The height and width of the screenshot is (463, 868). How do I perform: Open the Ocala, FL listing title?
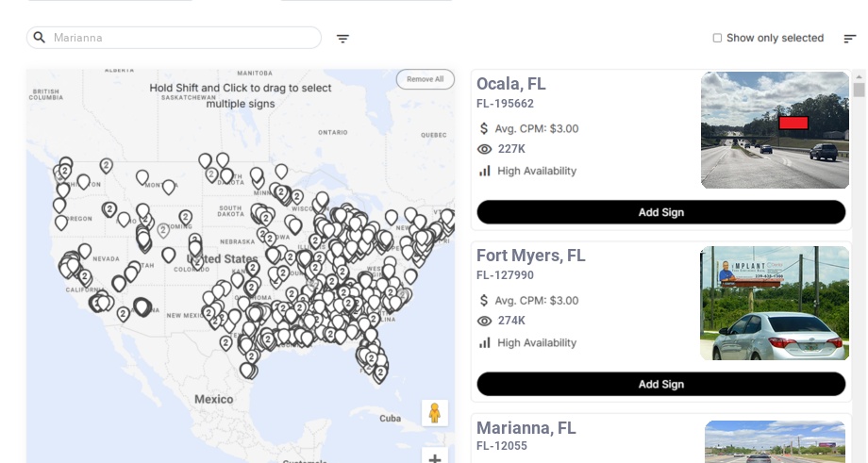click(510, 84)
